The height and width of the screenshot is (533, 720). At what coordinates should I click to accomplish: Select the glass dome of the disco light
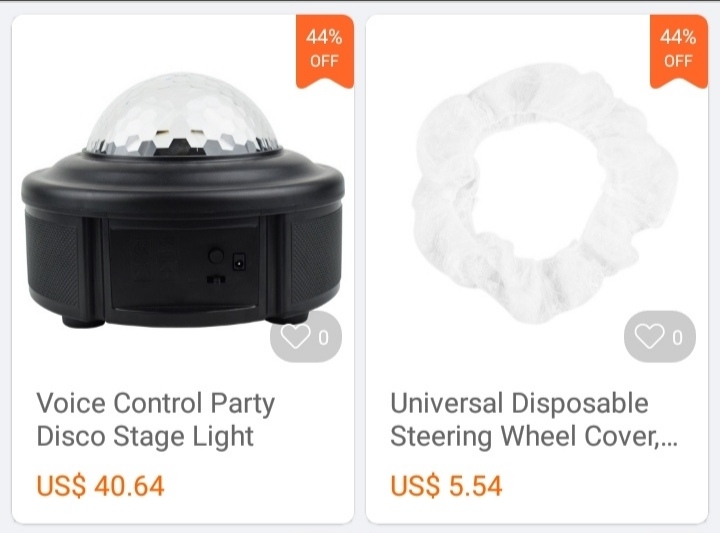pos(182,114)
